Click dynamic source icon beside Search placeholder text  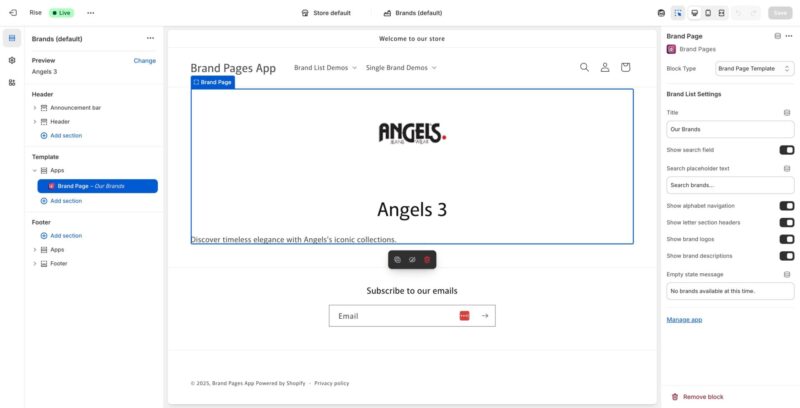tap(787, 168)
